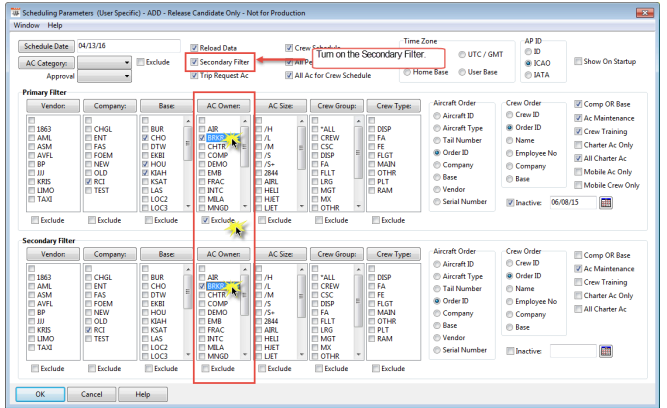Image resolution: width=667 pixels, height=408 pixels.
Task: Enable Secondary Charter Ac Only checkbox
Action: tap(578, 296)
